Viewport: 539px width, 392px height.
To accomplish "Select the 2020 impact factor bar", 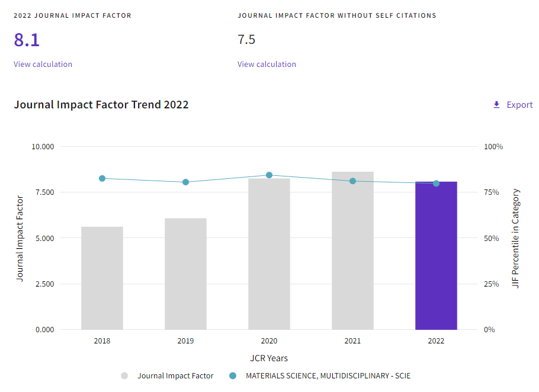I will [x=269, y=255].
